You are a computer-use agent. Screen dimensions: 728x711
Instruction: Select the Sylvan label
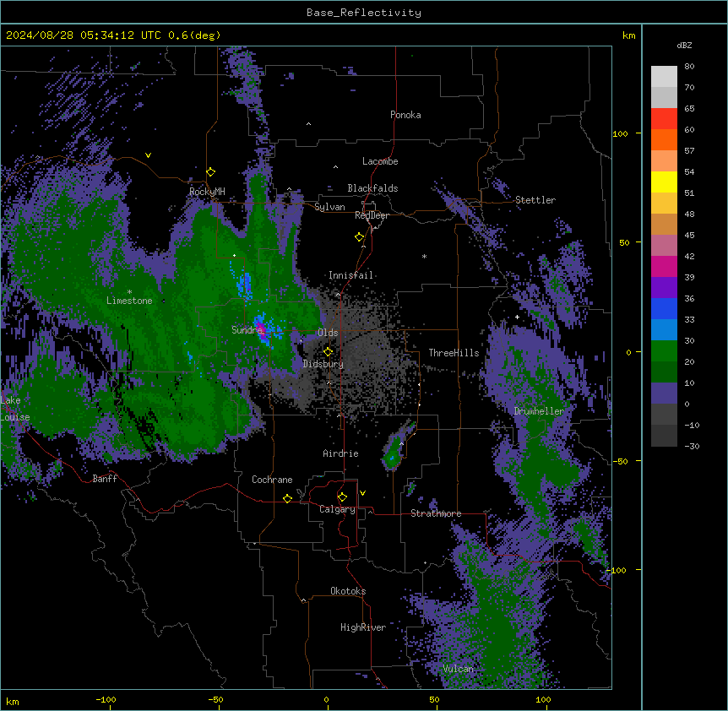click(x=329, y=207)
